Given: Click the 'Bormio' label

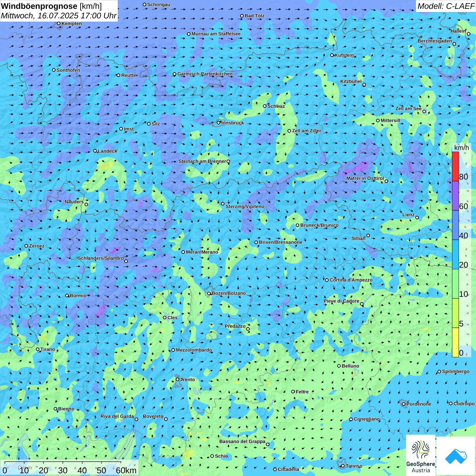Looking at the screenshot, I should pyautogui.click(x=78, y=295).
